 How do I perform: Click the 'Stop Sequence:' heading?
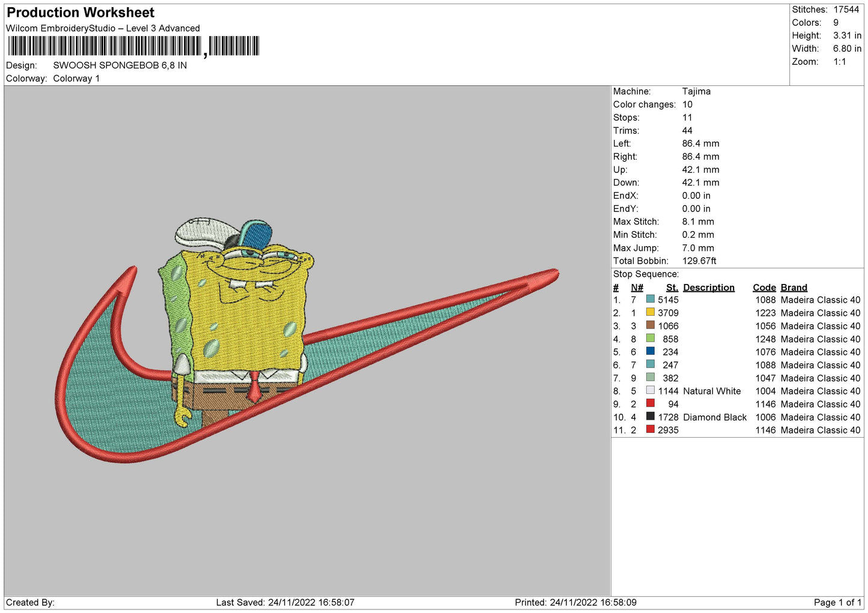coord(646,274)
